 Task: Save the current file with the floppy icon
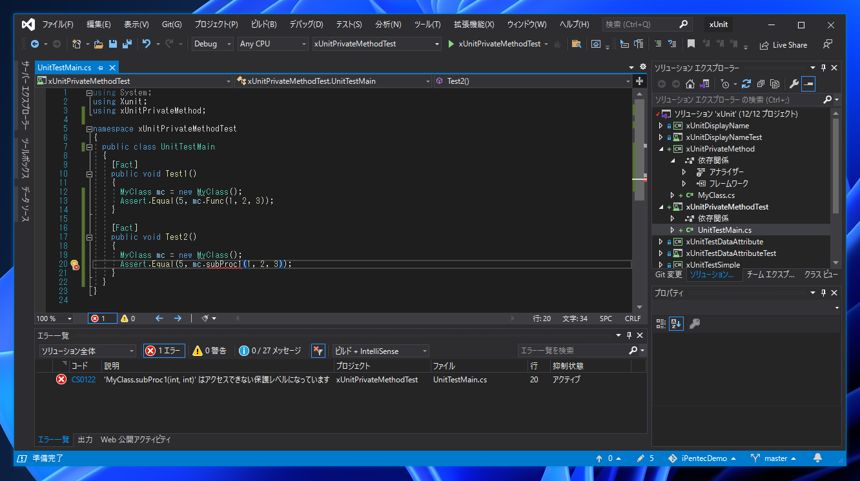(112, 44)
